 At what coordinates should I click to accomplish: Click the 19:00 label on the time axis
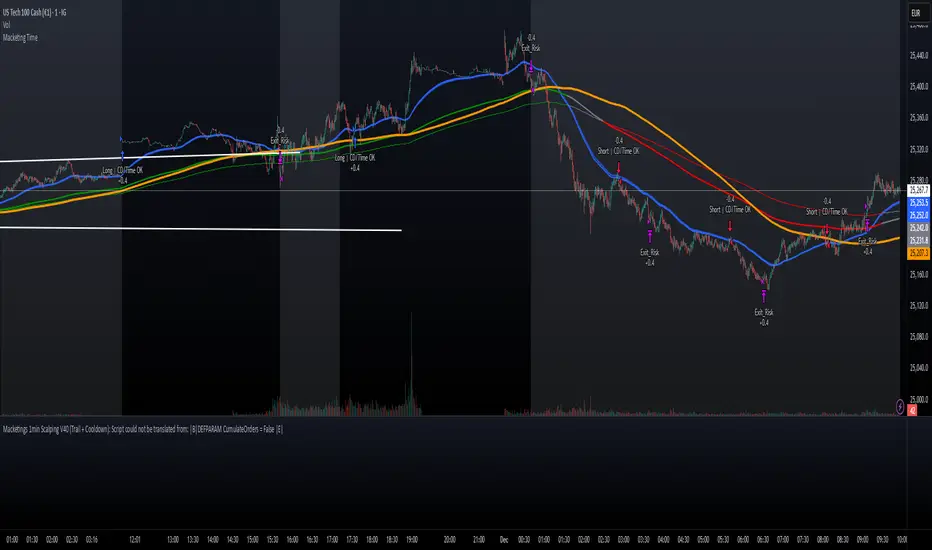point(411,539)
